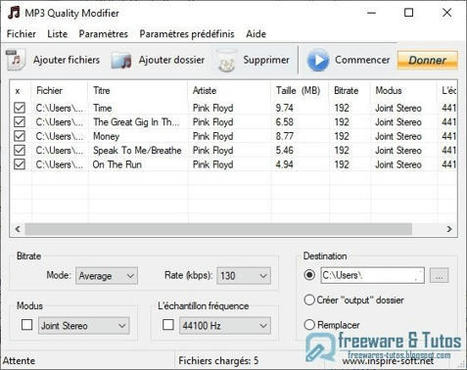Screen dimensions: 467x370
Task: Open the Bitrate Mode dropdown showing Average
Action: (106, 276)
